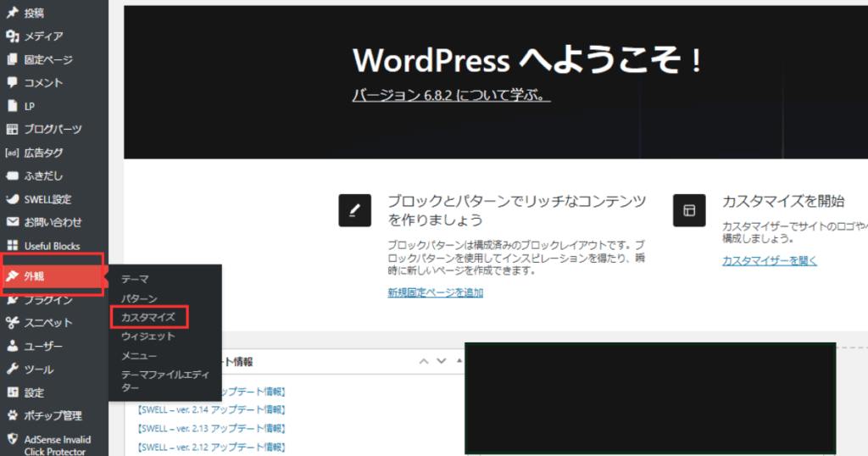Click the layout icon beside カスタマイズを開始

click(689, 210)
